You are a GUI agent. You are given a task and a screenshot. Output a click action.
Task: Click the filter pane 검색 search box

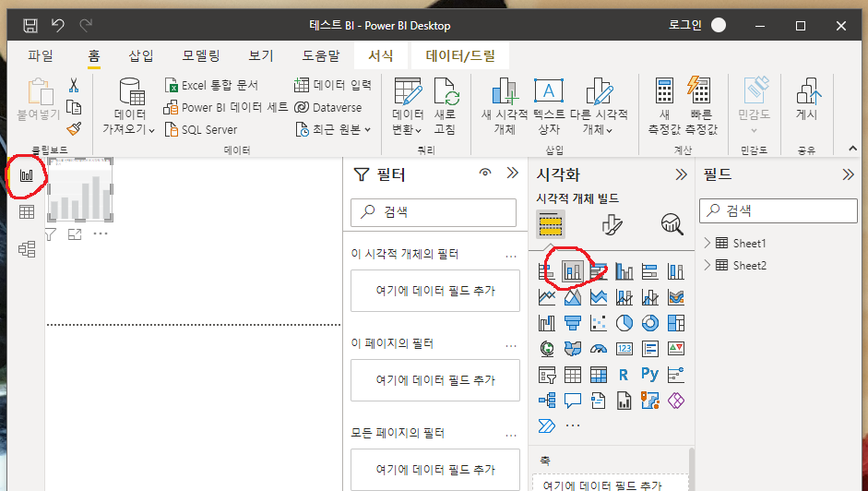coord(434,212)
